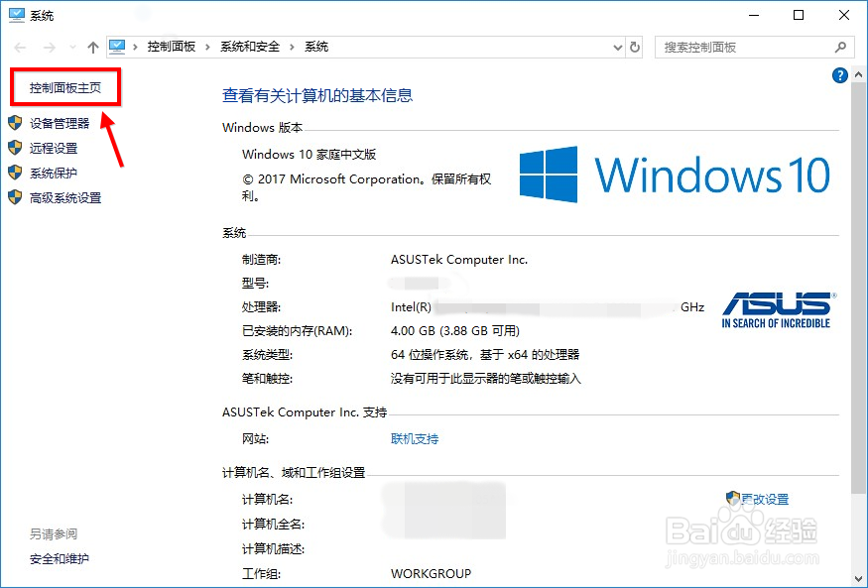Click the vertical scrollbar thumb
Screen dimensions: 868x588
859,288
